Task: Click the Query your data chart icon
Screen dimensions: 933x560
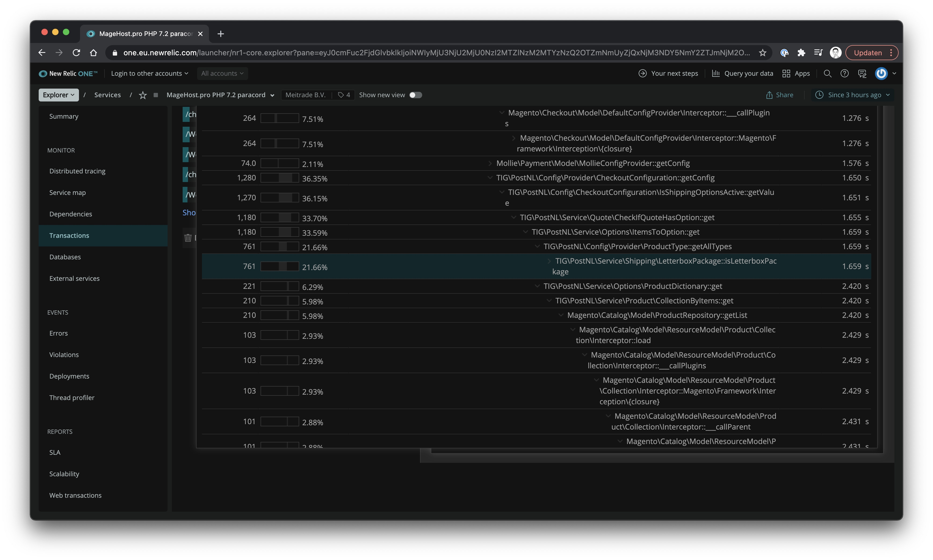Action: [x=716, y=73]
